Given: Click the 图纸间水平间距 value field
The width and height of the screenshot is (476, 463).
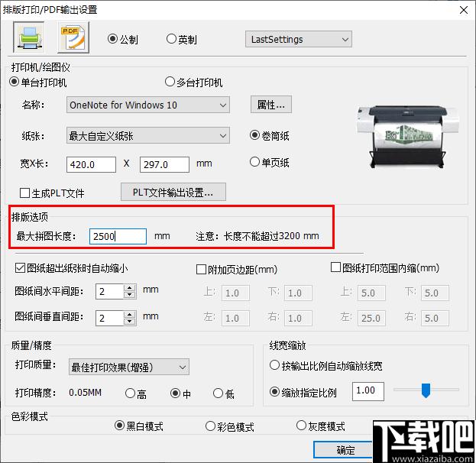Looking at the screenshot, I should point(109,291).
